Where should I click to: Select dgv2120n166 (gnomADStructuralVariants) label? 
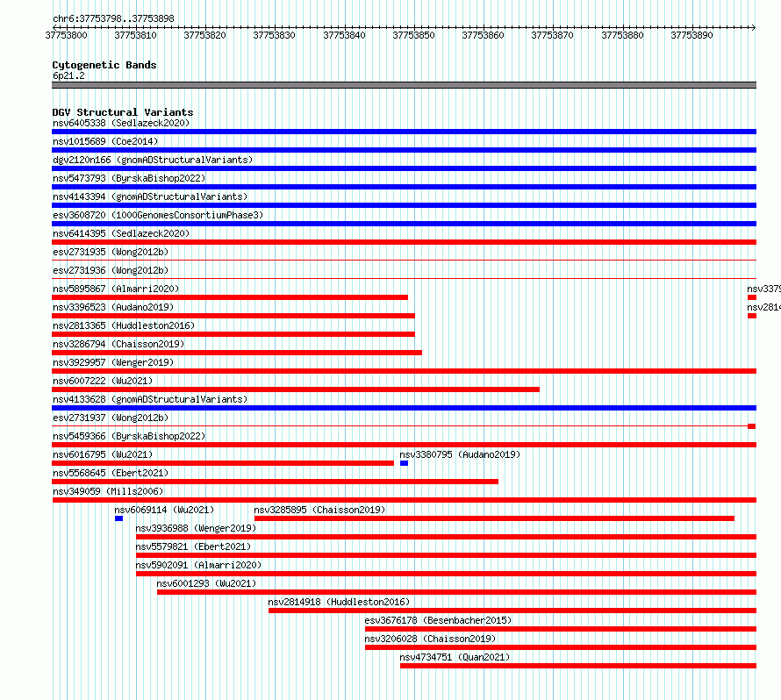point(153,160)
